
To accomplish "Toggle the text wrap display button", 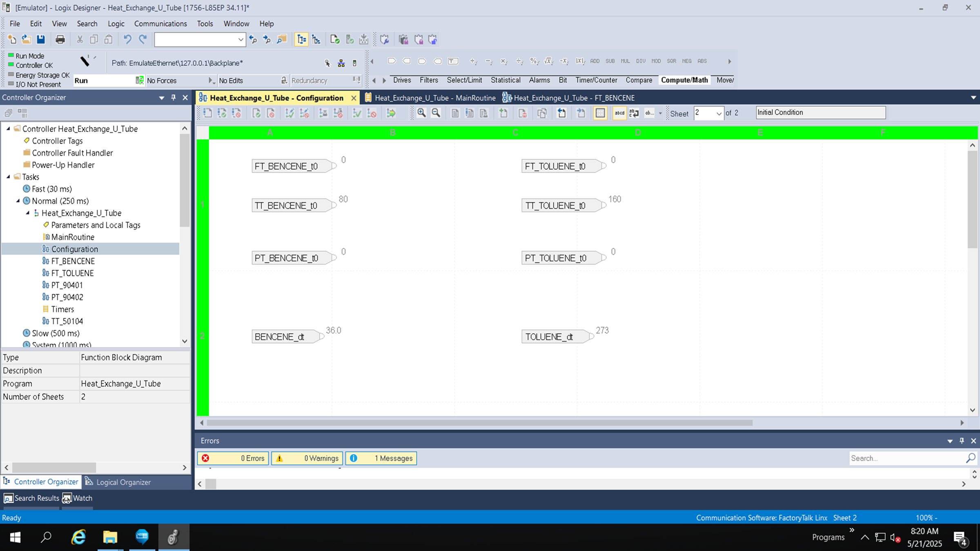I will pyautogui.click(x=634, y=113).
